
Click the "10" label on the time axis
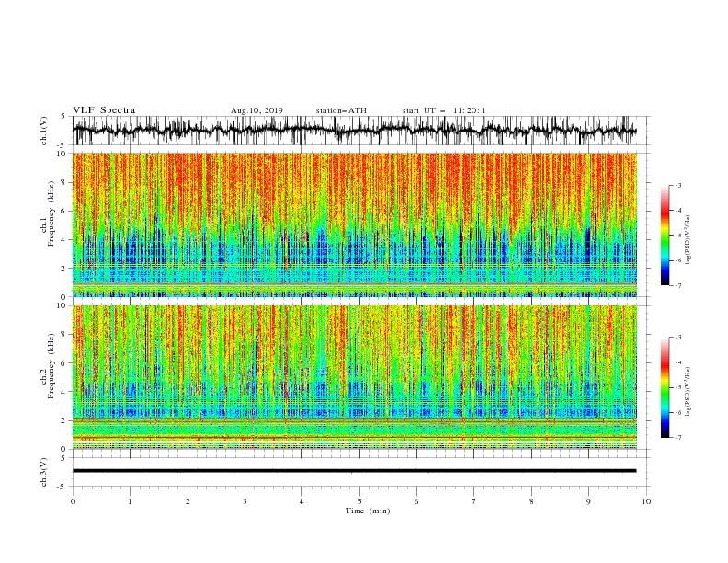click(646, 501)
